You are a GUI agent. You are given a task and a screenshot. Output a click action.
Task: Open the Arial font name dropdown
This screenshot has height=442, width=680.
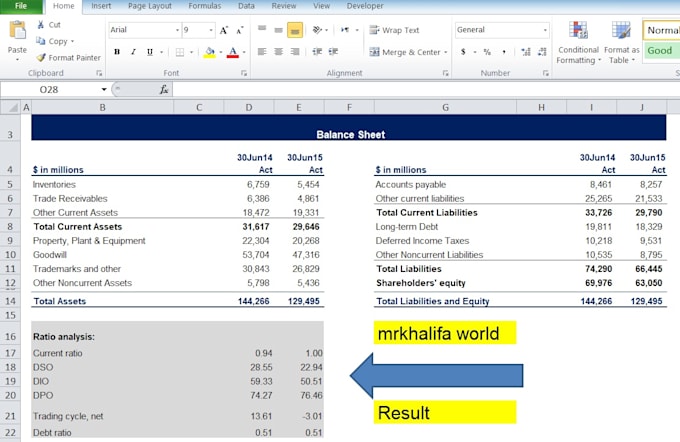pyautogui.click(x=177, y=30)
